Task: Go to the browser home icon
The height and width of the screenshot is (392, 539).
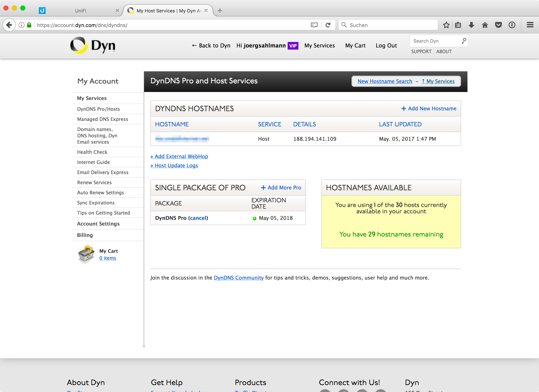Action: point(485,25)
